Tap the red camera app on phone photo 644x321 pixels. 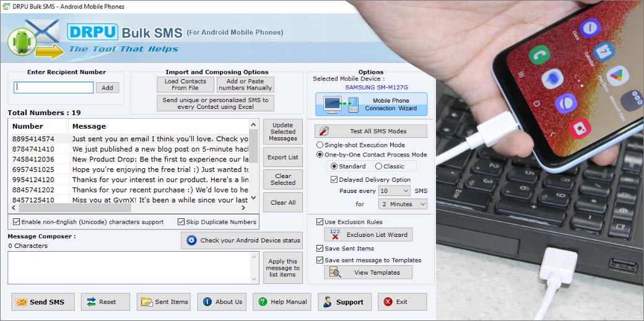[580, 128]
